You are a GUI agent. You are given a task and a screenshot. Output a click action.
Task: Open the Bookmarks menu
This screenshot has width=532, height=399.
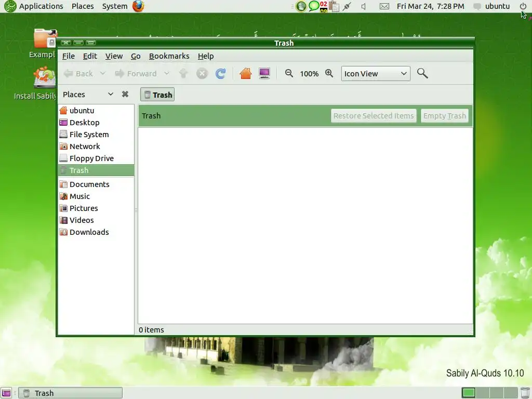[169, 56]
